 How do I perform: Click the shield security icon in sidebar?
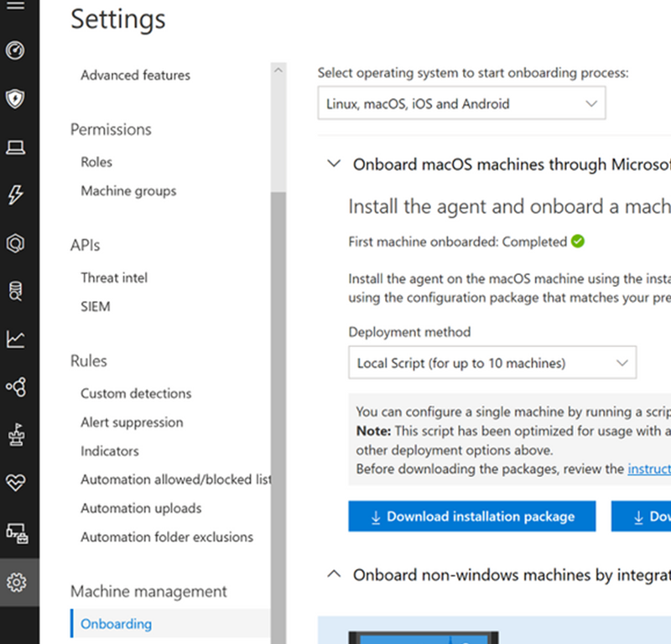(15, 100)
